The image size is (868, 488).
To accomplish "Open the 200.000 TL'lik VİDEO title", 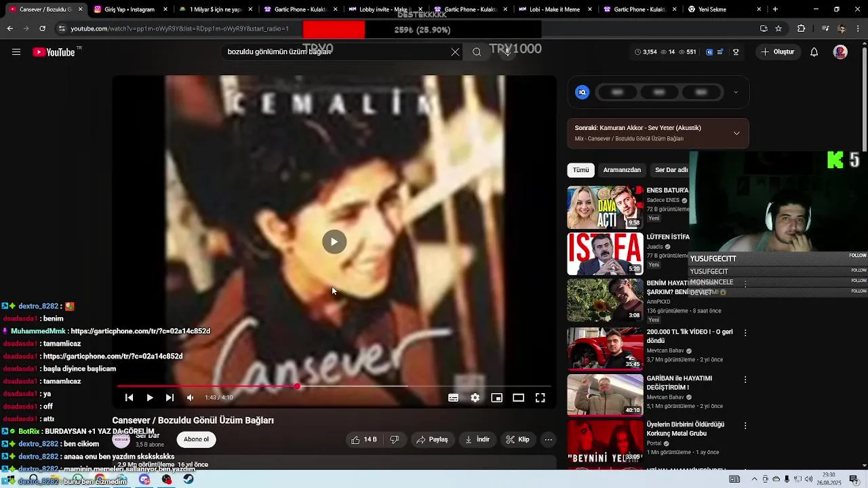I will click(x=690, y=336).
